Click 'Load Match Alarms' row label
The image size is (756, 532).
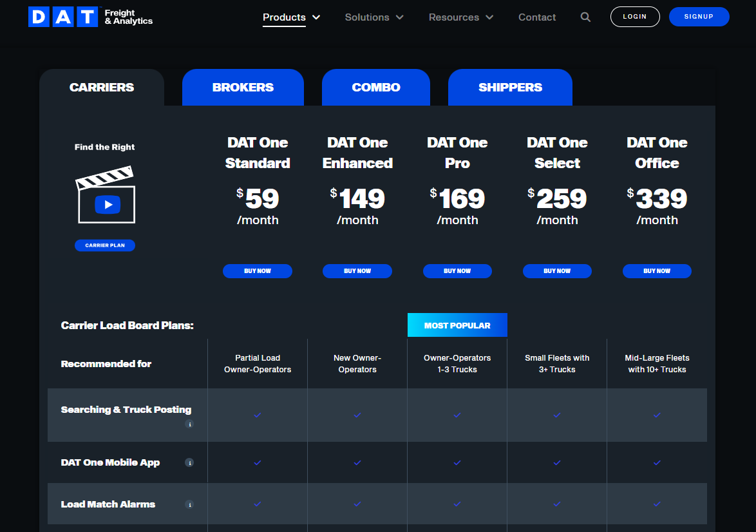point(108,504)
